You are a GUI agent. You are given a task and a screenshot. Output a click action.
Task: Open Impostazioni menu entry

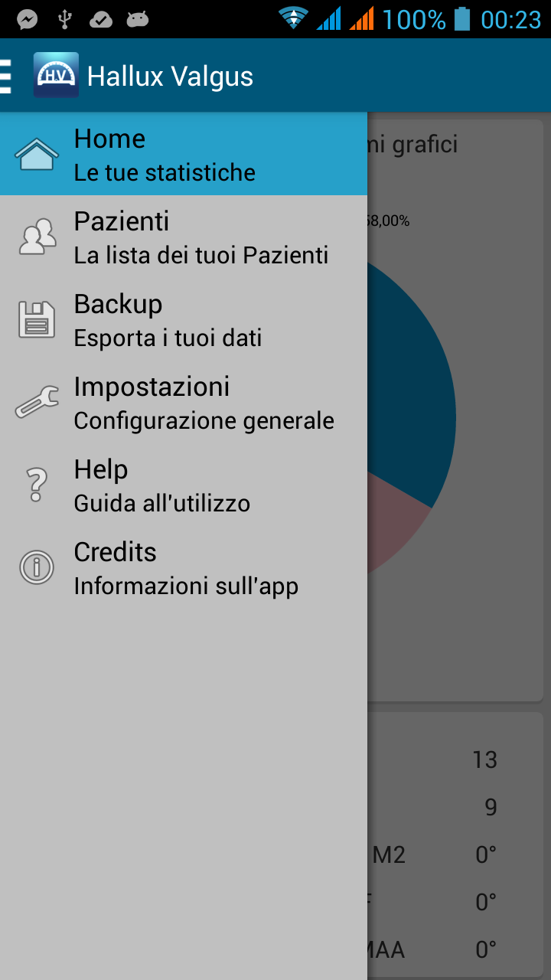[x=152, y=387]
